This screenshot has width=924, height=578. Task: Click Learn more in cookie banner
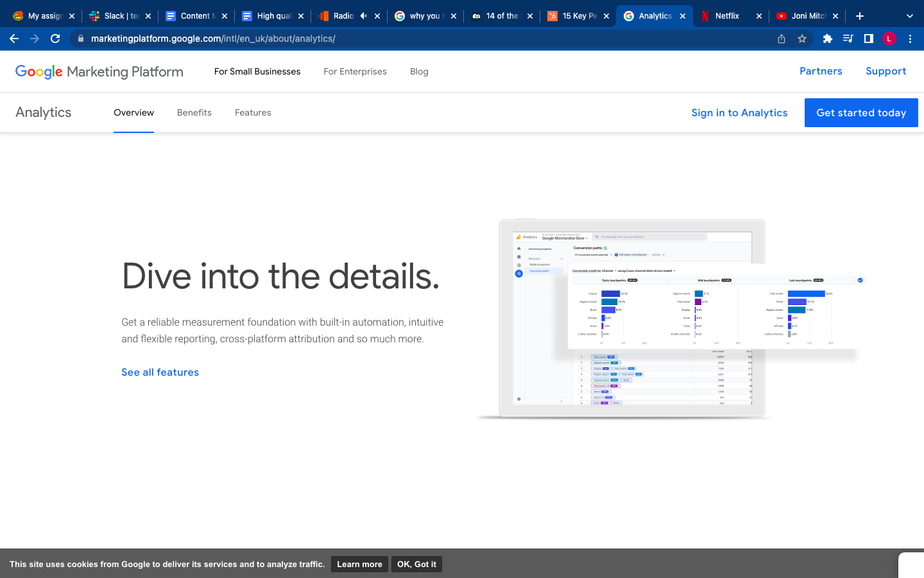359,565
